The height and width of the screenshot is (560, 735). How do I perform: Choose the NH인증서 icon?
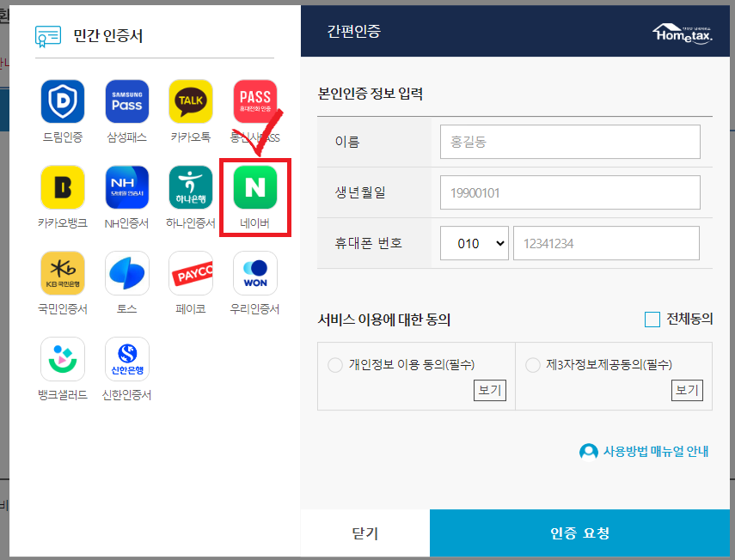click(x=126, y=187)
